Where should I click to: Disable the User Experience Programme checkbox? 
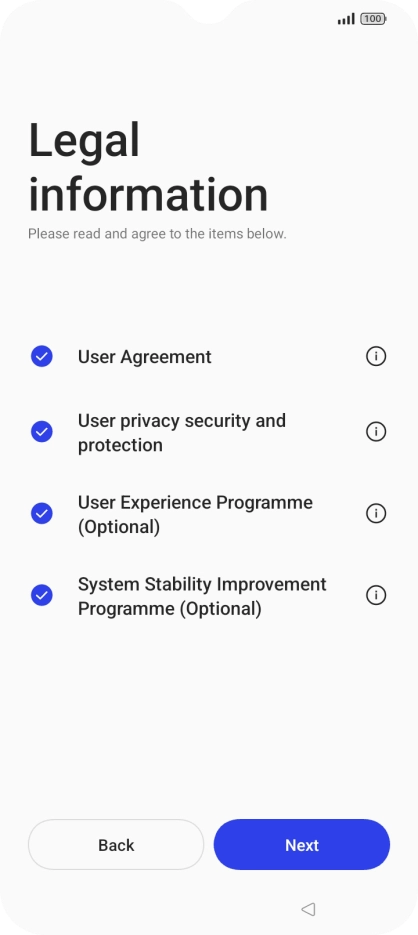click(x=42, y=513)
